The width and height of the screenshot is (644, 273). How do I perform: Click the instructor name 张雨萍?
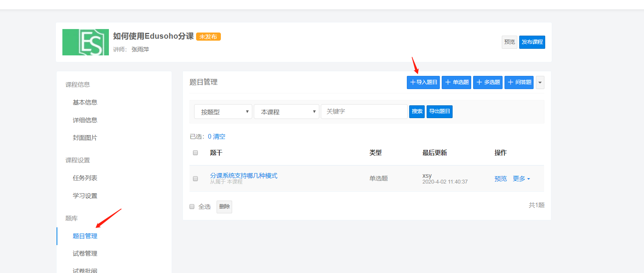[140, 50]
